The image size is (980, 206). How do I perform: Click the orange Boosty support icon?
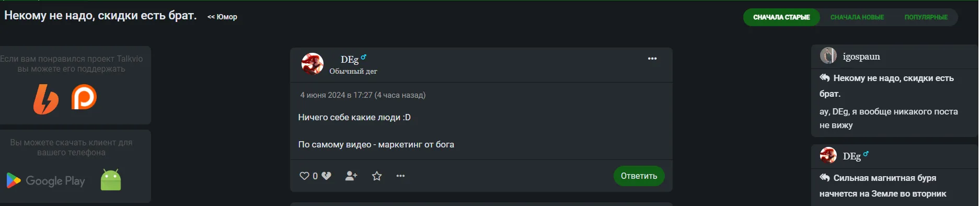[46, 99]
